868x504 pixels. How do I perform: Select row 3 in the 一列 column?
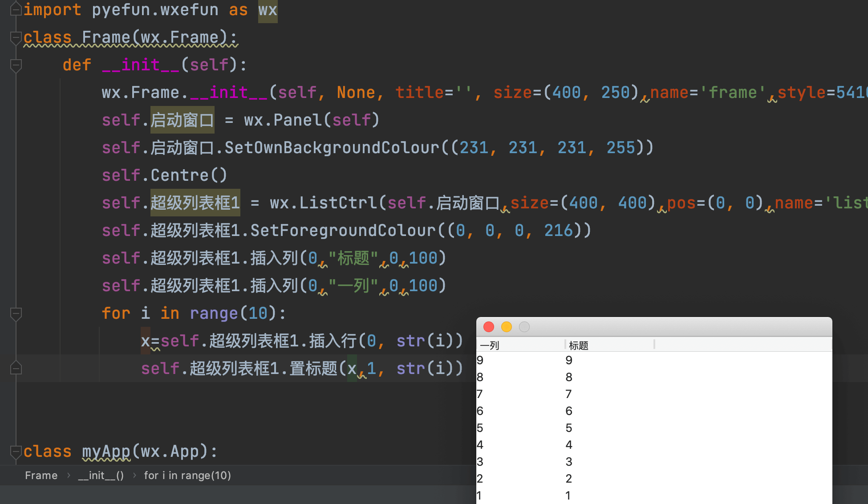pyautogui.click(x=480, y=462)
